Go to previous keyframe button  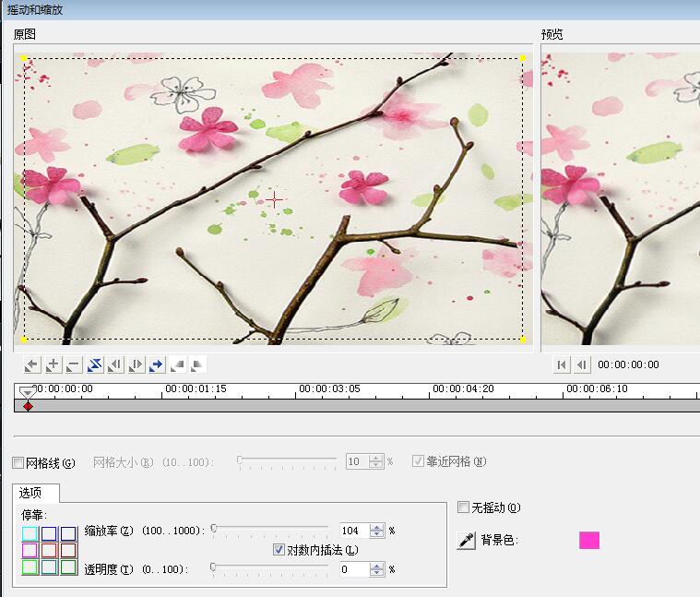32,364
